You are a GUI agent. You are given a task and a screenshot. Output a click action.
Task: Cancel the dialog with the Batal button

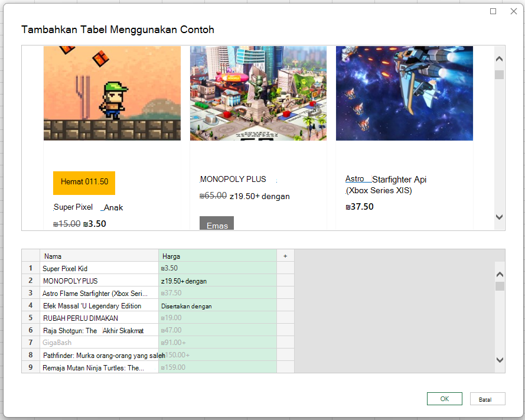[487, 399]
